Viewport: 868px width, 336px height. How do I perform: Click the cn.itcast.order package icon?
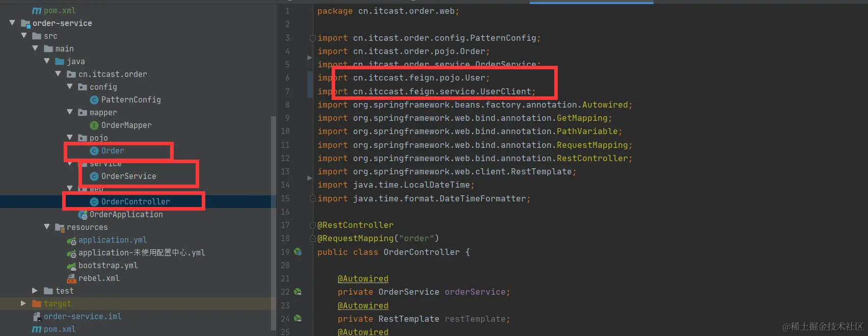pos(71,74)
